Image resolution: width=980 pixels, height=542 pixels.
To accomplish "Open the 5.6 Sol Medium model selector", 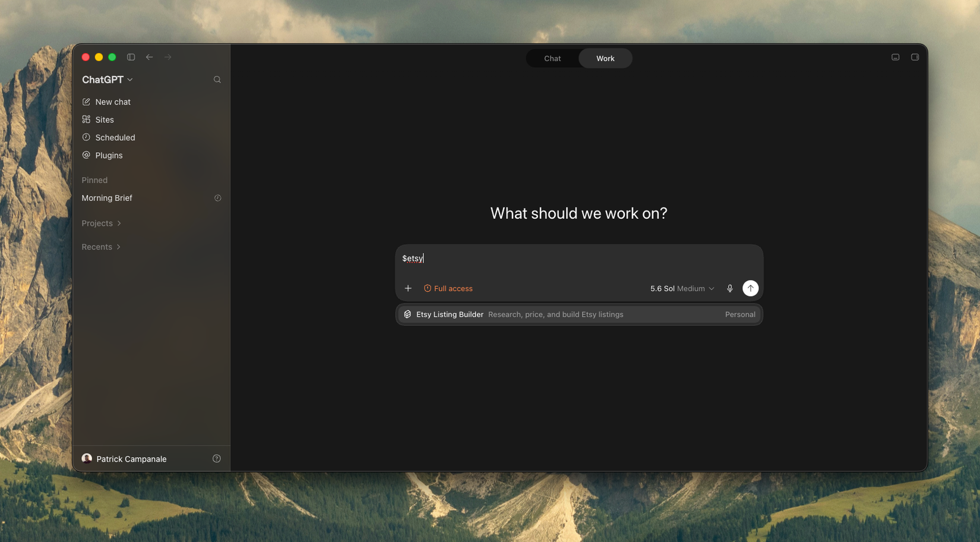I will coord(682,288).
